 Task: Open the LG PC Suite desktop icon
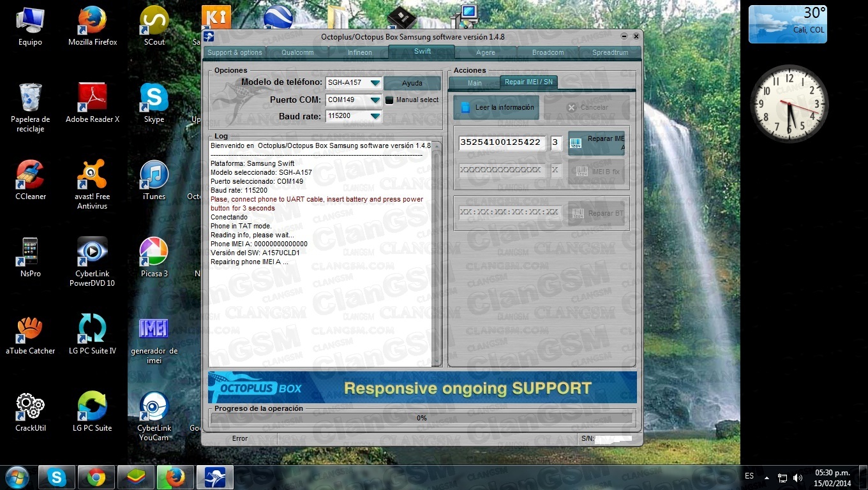pyautogui.click(x=93, y=412)
